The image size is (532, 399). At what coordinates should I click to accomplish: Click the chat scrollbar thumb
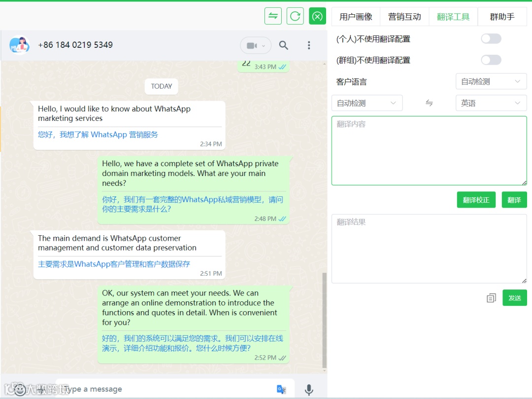pyautogui.click(x=324, y=320)
